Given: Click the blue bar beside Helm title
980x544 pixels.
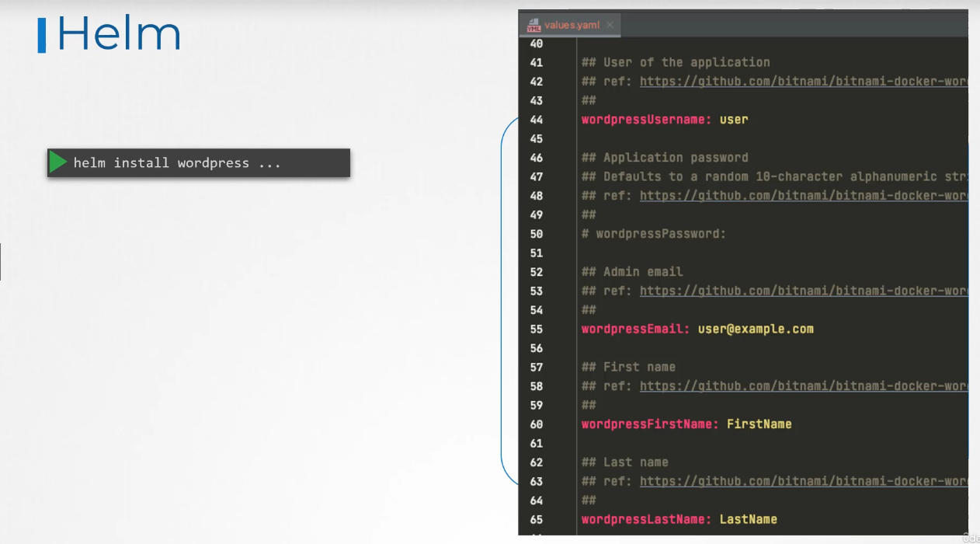Looking at the screenshot, I should point(42,36).
